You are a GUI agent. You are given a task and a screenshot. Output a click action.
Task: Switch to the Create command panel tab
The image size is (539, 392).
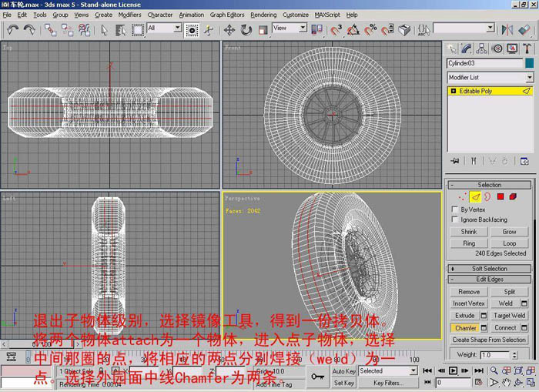tap(452, 49)
